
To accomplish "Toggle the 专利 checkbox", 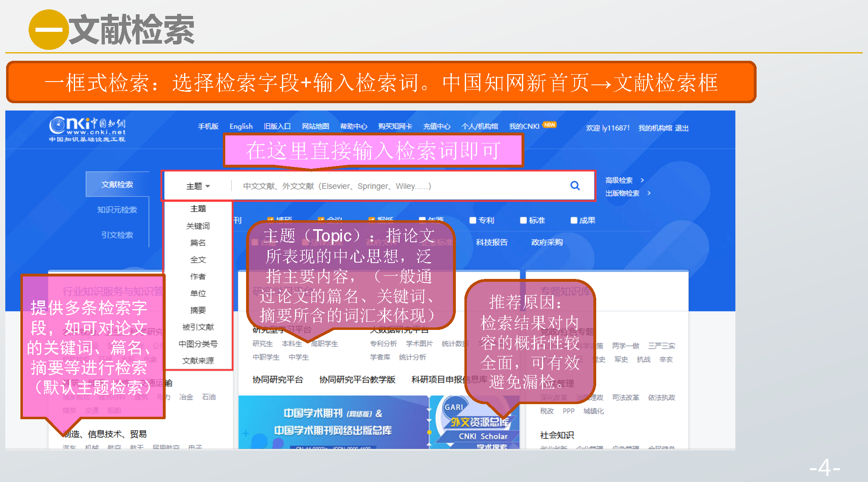I will point(473,220).
